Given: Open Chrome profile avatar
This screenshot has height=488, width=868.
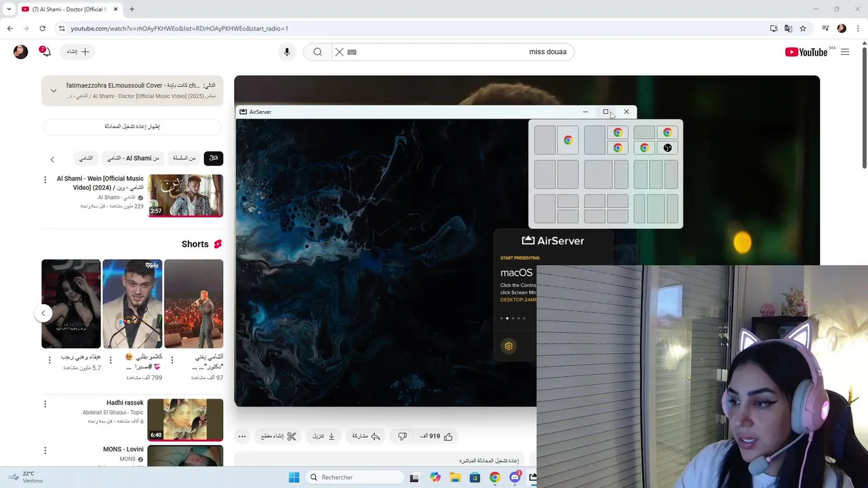Looking at the screenshot, I should tap(842, 28).
